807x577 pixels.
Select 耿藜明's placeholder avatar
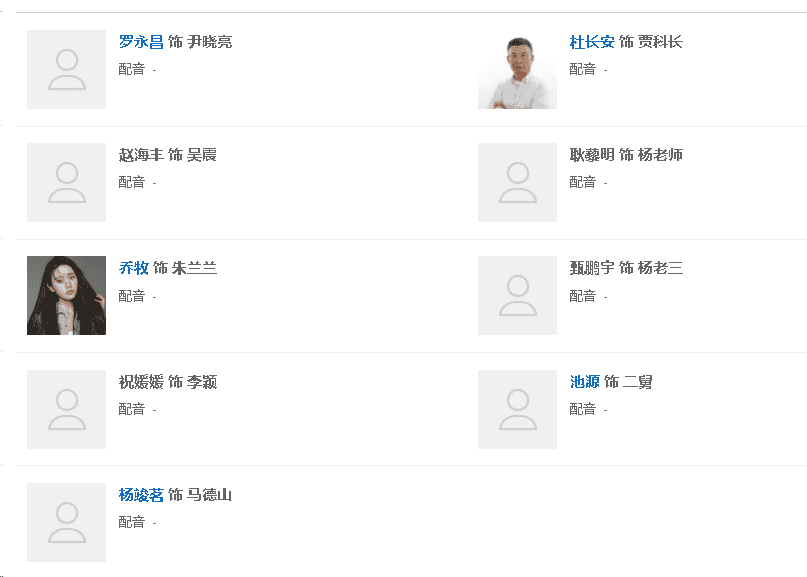pyautogui.click(x=517, y=182)
